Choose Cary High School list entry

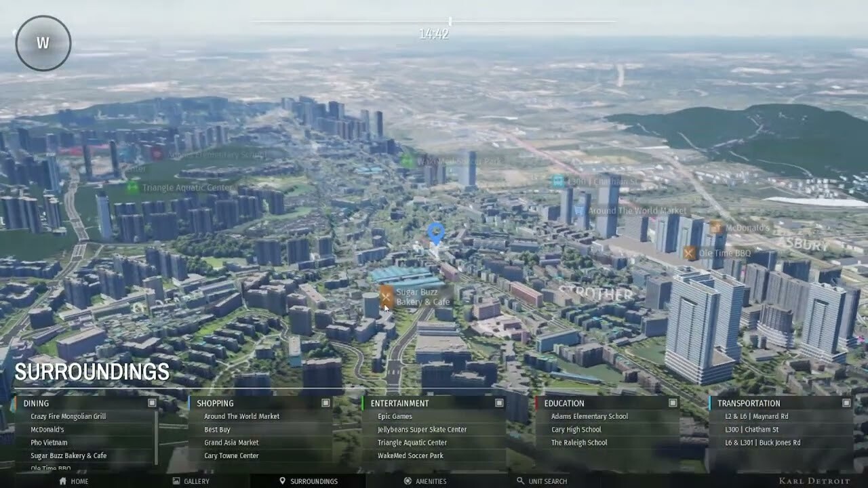click(x=576, y=430)
